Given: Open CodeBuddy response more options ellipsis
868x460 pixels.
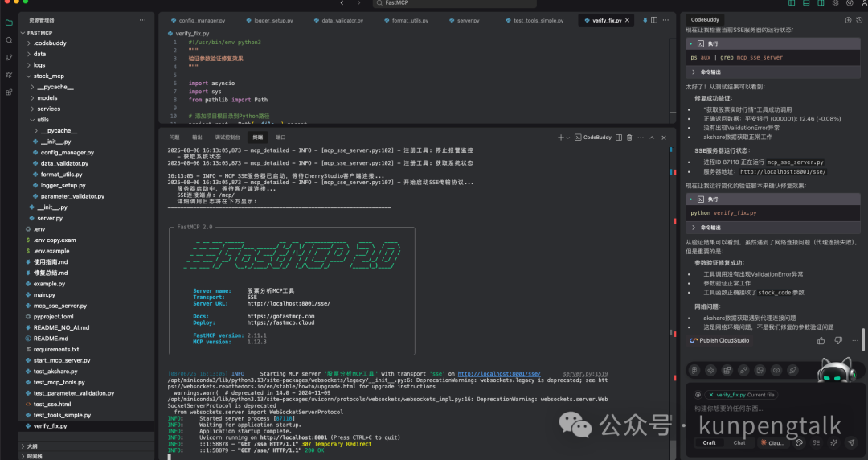Looking at the screenshot, I should [x=855, y=340].
